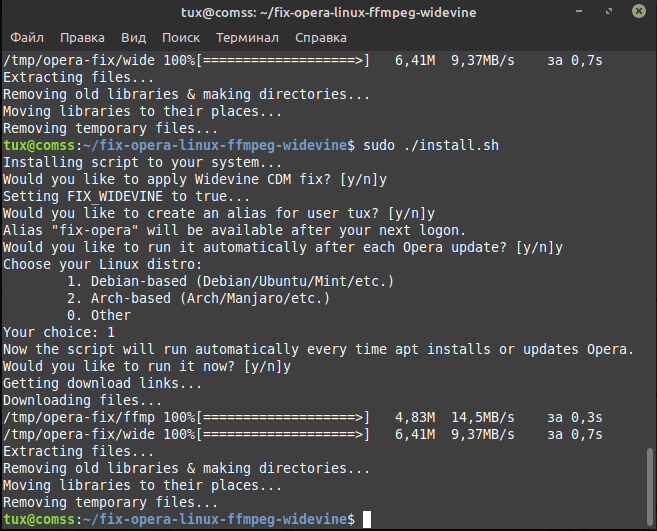Click the cursor block at the last prompt
The width and height of the screenshot is (657, 531).
(367, 519)
